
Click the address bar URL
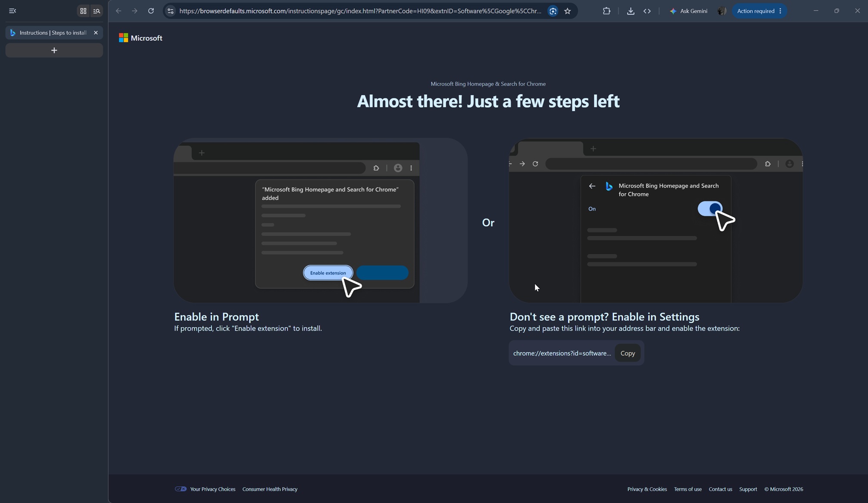tap(360, 11)
